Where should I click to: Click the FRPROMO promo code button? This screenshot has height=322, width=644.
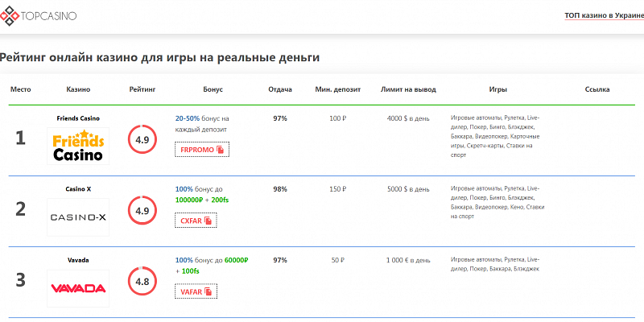click(202, 150)
